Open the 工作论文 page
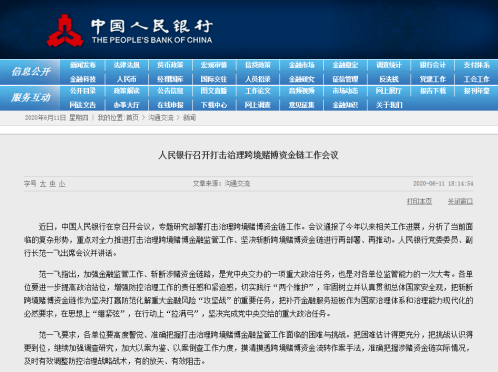This screenshot has height=372, width=498. click(258, 91)
